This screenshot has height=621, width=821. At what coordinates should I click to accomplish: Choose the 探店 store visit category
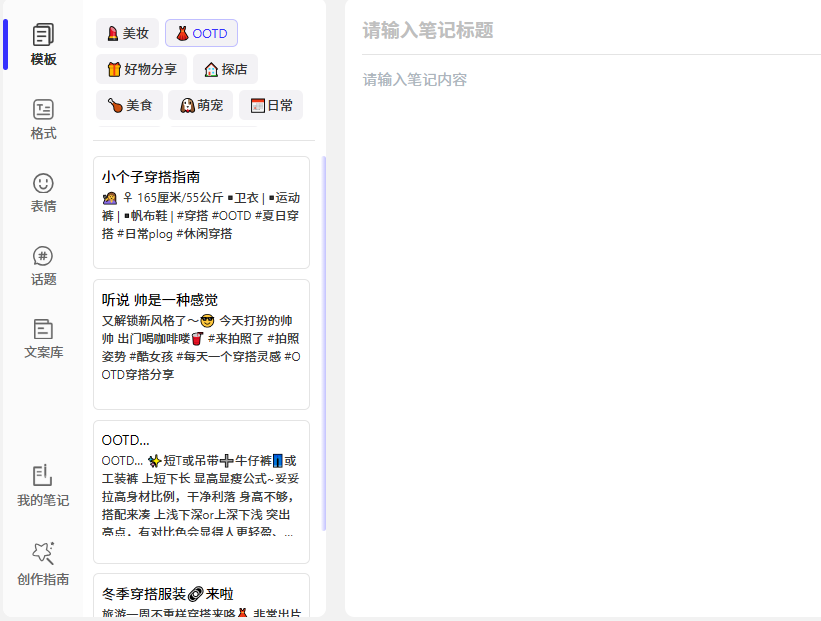click(x=225, y=69)
